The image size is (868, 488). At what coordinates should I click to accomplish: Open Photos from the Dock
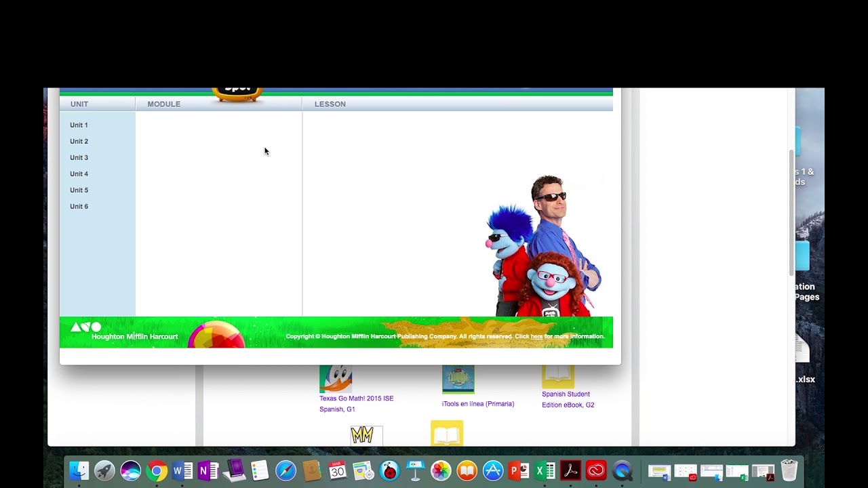coord(441,470)
